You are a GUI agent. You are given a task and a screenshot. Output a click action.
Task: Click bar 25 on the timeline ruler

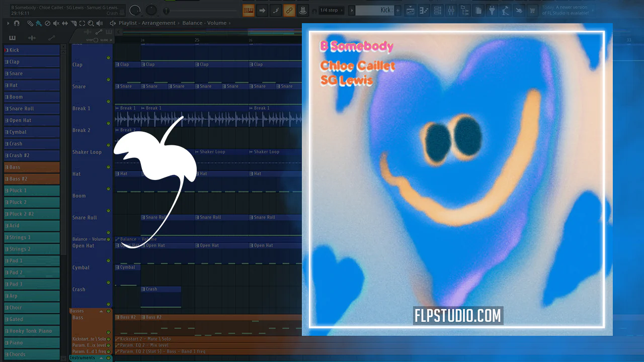pos(197,40)
